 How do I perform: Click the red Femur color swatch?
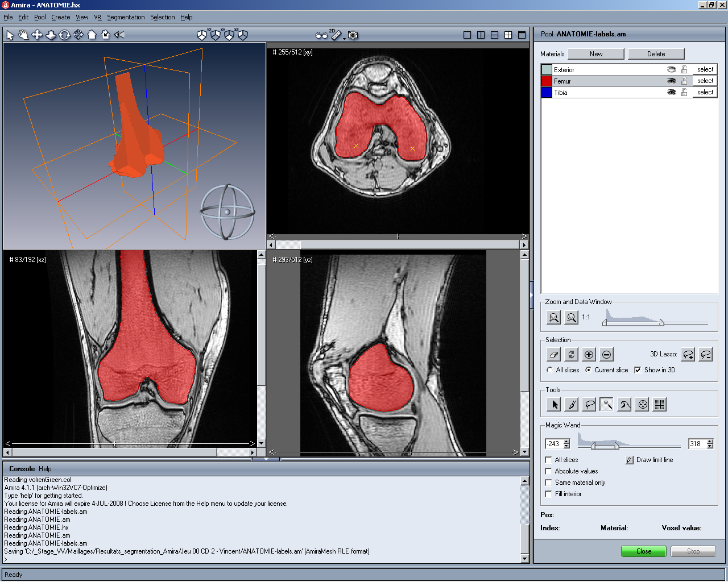click(547, 81)
